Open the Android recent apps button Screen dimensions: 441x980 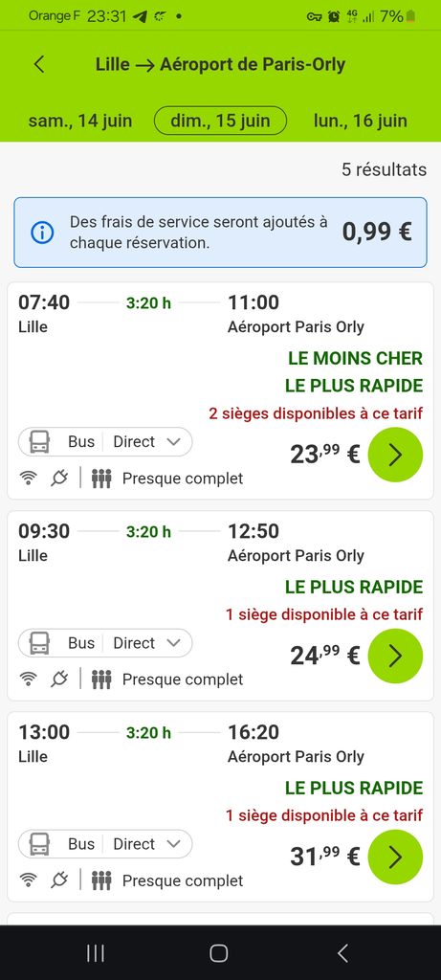coord(95,952)
